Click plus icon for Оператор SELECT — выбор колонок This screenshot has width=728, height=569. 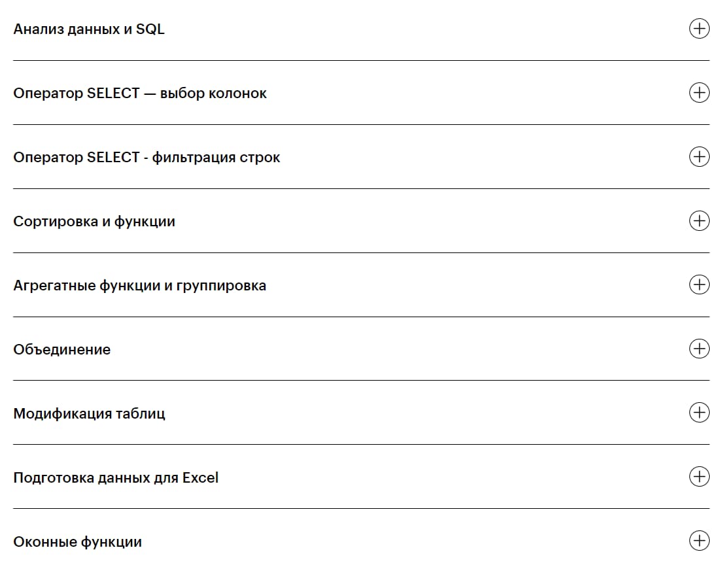coord(699,93)
